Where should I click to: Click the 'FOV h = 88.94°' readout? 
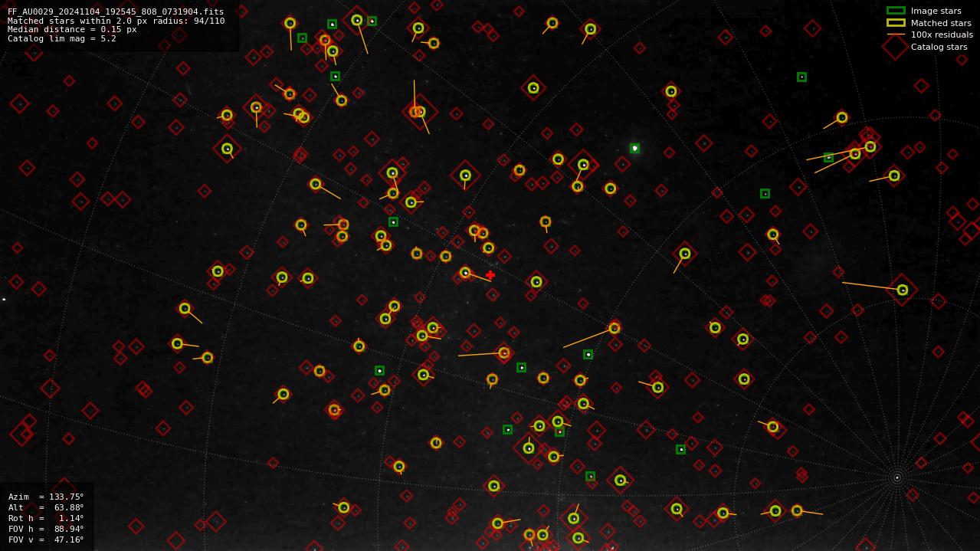click(46, 529)
